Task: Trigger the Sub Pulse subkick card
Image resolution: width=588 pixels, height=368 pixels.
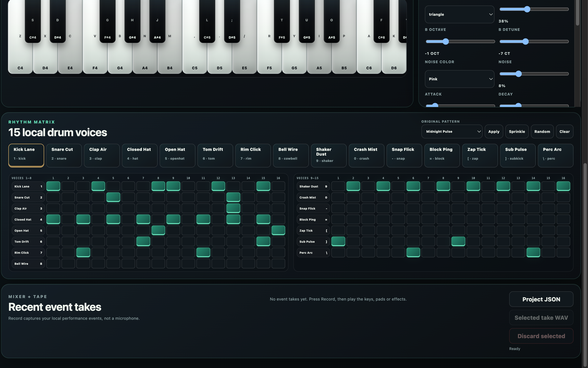Action: pyautogui.click(x=518, y=155)
